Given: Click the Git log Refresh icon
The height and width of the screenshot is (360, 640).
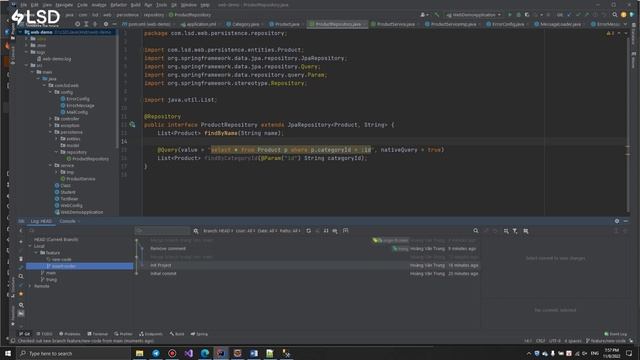Looking at the screenshot, I should [309, 231].
